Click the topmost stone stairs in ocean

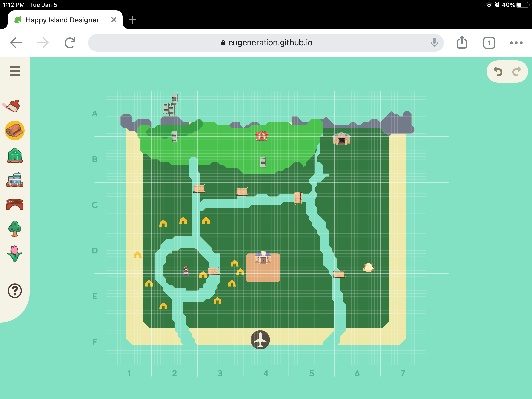tap(175, 99)
